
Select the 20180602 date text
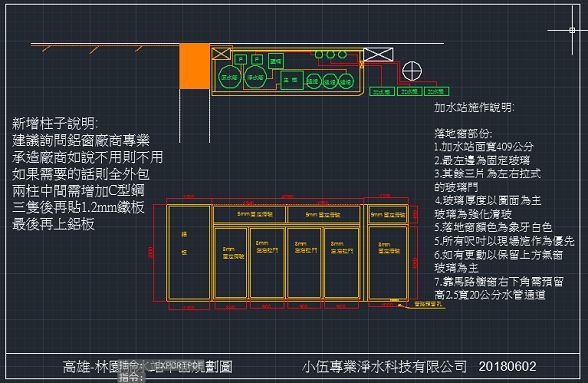pyautogui.click(x=507, y=366)
